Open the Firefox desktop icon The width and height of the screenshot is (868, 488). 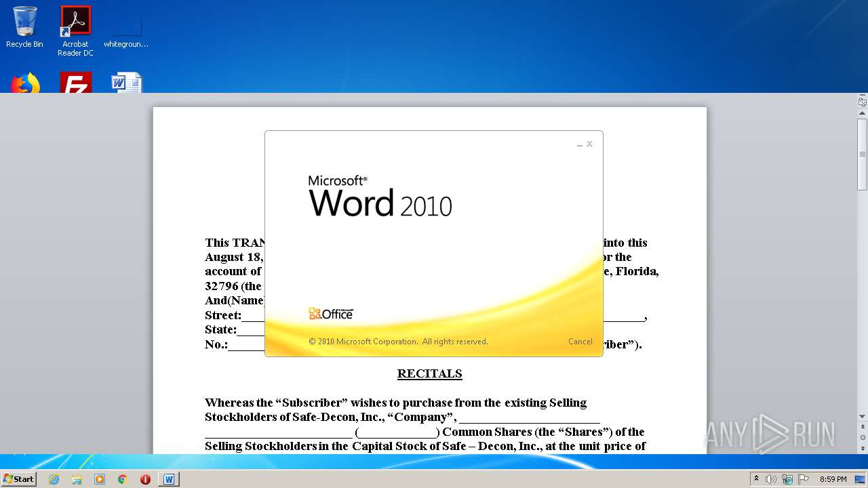point(25,83)
